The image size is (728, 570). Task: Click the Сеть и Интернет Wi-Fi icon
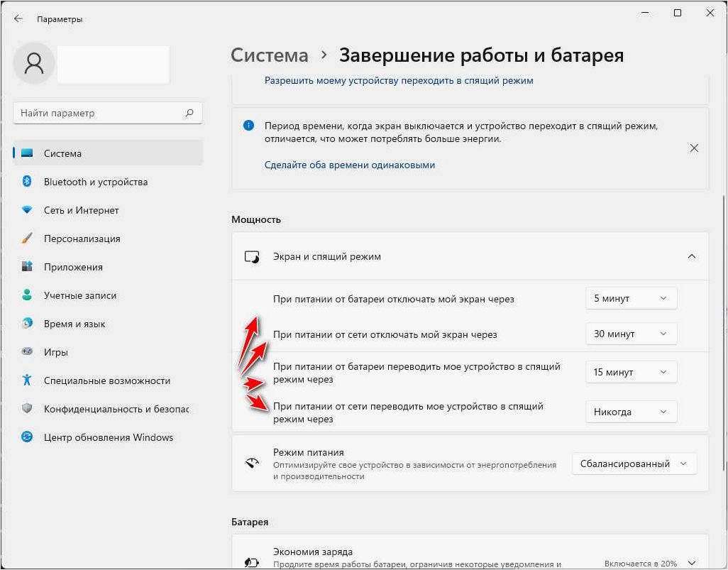point(27,210)
